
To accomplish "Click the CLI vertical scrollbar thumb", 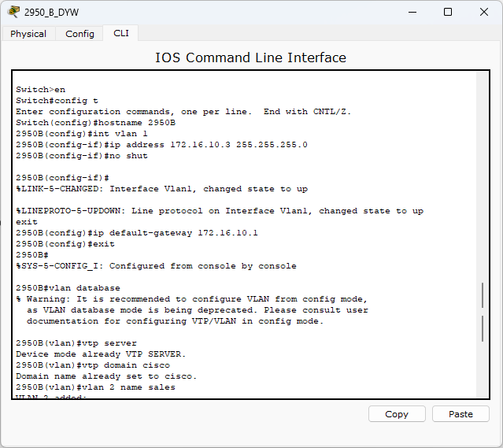I will 483,312.
